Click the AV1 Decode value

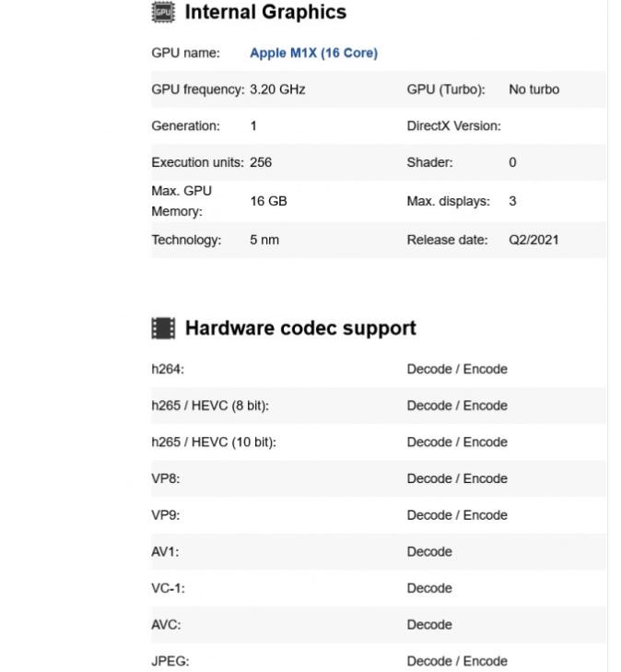click(429, 551)
